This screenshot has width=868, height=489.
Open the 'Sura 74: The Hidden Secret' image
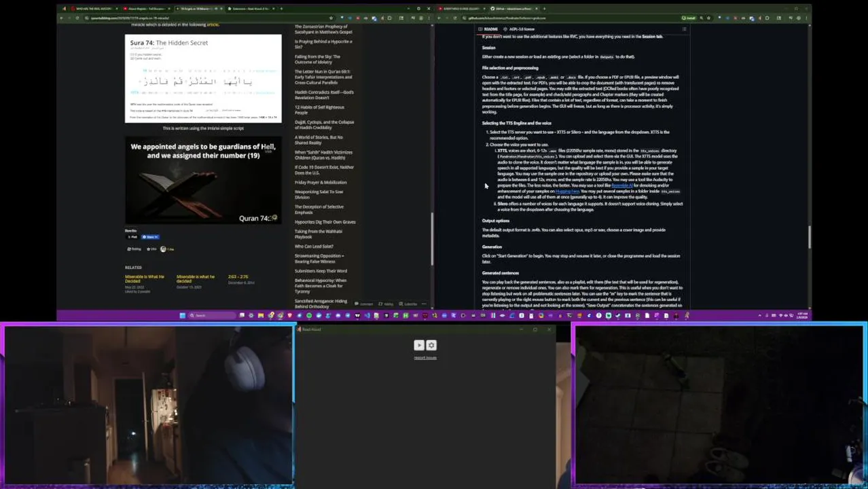coord(203,78)
